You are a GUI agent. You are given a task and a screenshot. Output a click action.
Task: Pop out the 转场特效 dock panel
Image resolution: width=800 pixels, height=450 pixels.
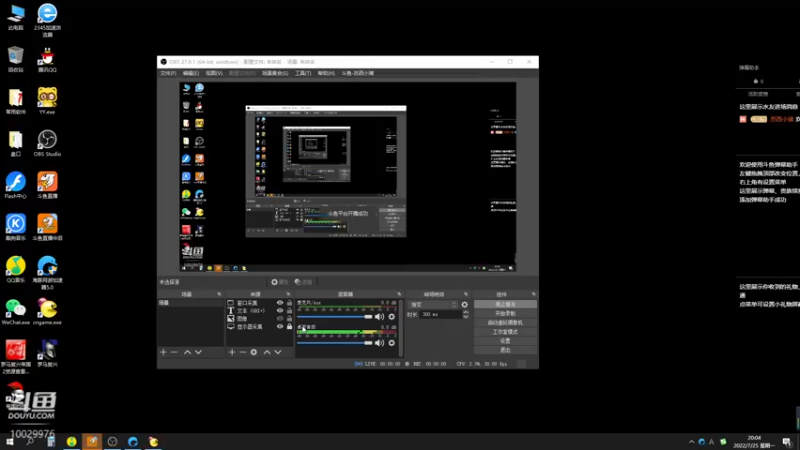pos(466,294)
